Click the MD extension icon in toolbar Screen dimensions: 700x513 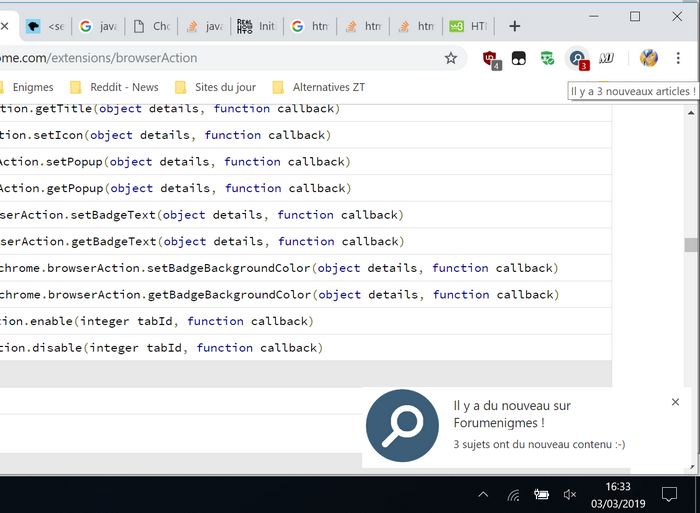pyautogui.click(x=606, y=58)
